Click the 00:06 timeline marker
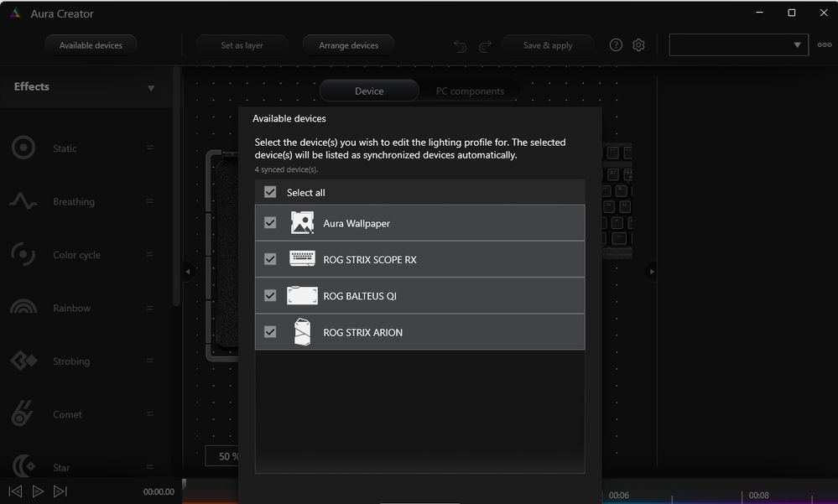The width and height of the screenshot is (838, 504). pos(618,496)
